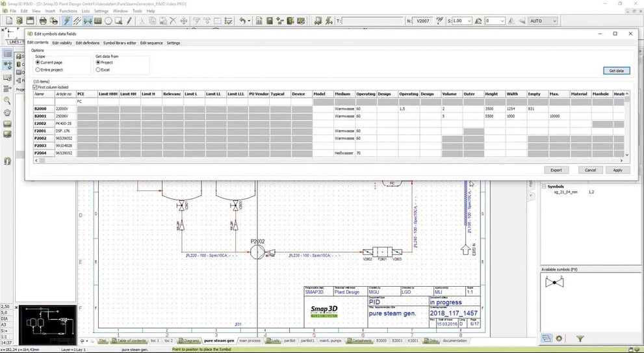Toggle First column locked checkbox
The width and height of the screenshot is (644, 353).
click(x=35, y=87)
